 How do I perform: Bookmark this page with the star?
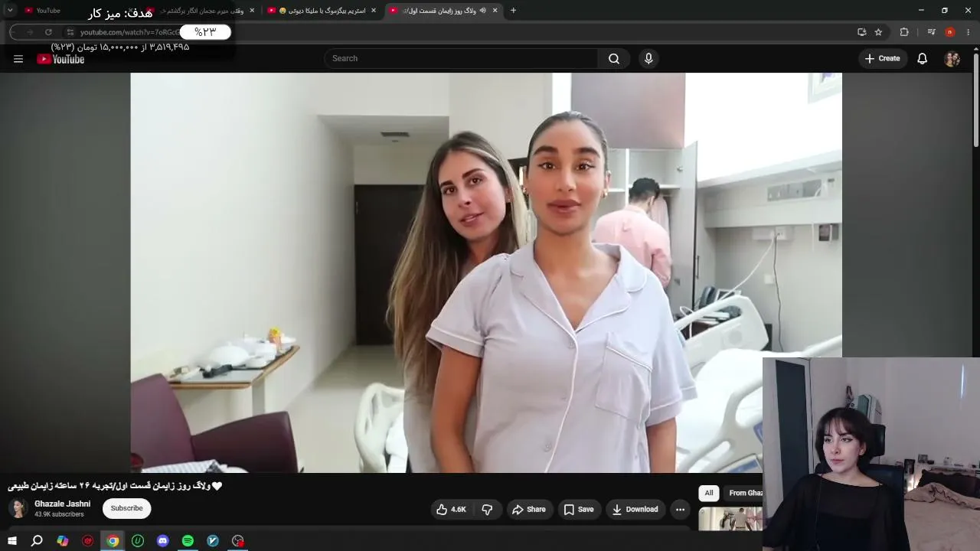(x=878, y=32)
